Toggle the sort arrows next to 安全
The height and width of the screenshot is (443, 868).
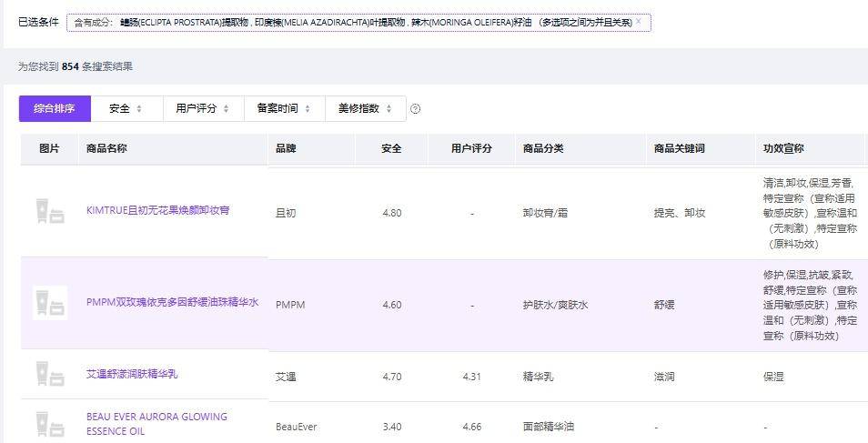click(139, 109)
